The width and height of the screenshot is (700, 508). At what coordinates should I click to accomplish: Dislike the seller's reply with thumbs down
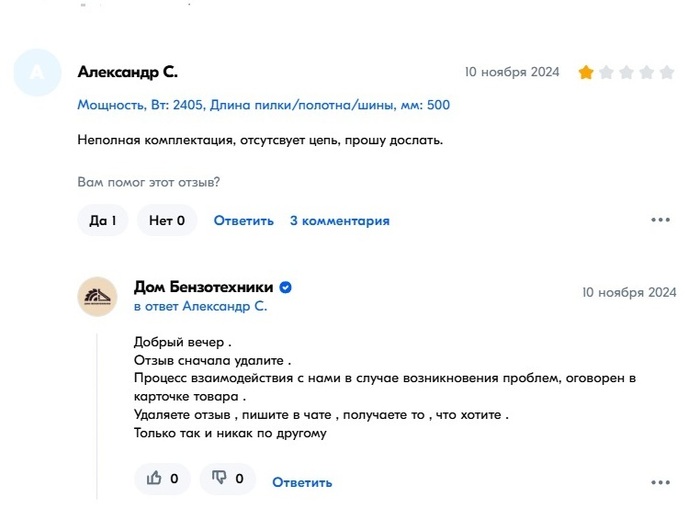pyautogui.click(x=227, y=479)
